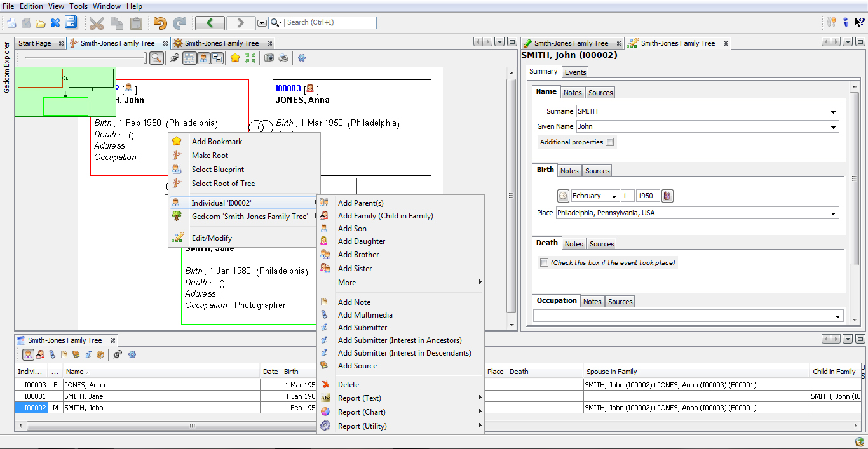Viewport: 868px width, 449px height.
Task: Open the February month dropdown
Action: [614, 196]
